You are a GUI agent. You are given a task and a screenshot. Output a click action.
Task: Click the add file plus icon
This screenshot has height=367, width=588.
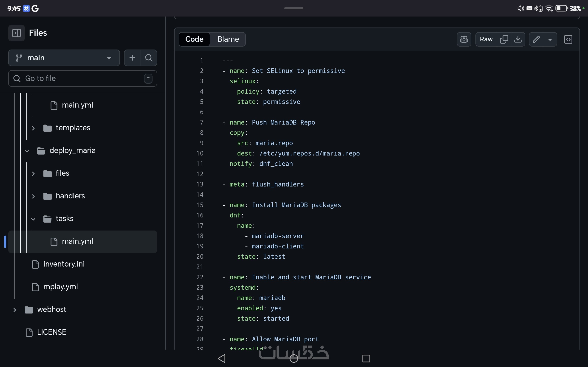(132, 58)
